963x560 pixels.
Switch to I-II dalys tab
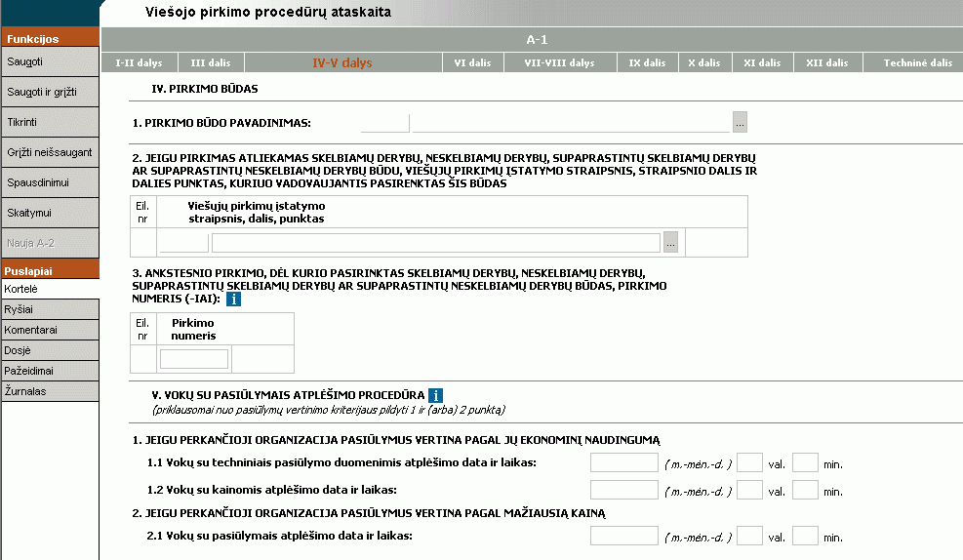[x=140, y=62]
